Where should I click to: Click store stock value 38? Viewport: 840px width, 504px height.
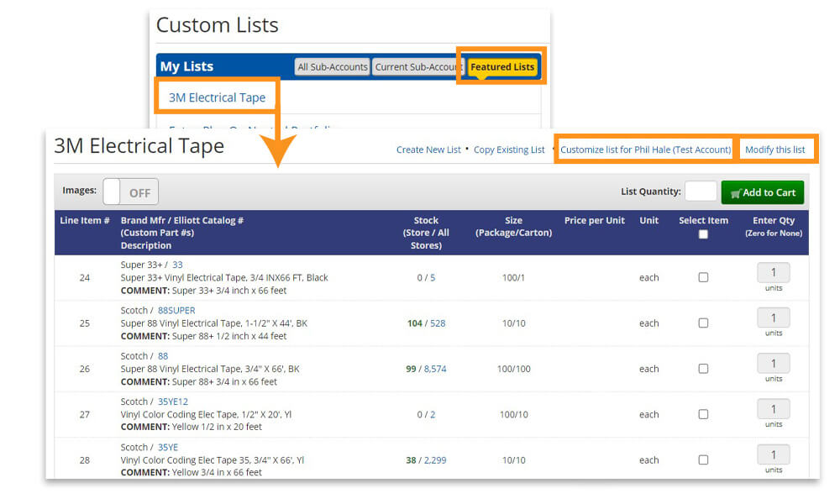[411, 460]
